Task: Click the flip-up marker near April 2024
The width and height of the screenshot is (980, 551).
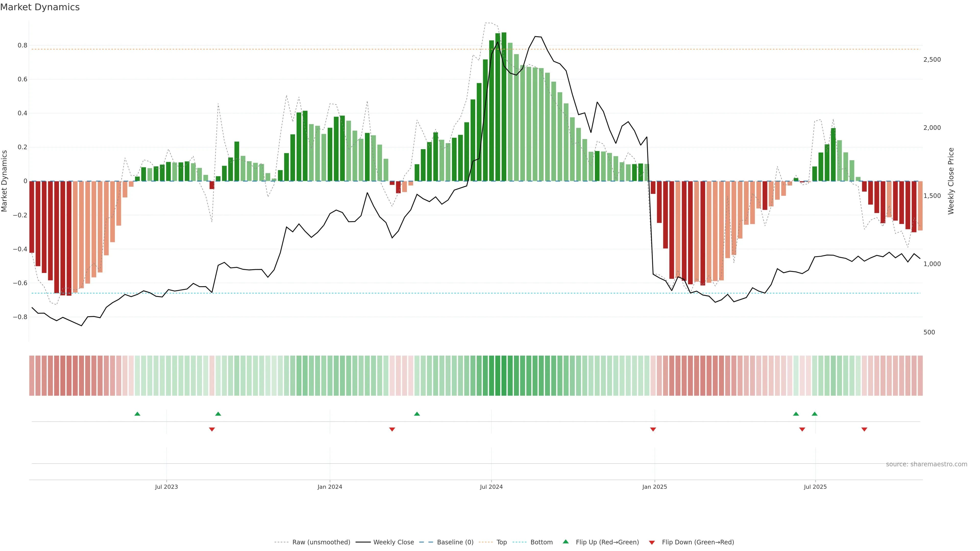Action: click(417, 414)
